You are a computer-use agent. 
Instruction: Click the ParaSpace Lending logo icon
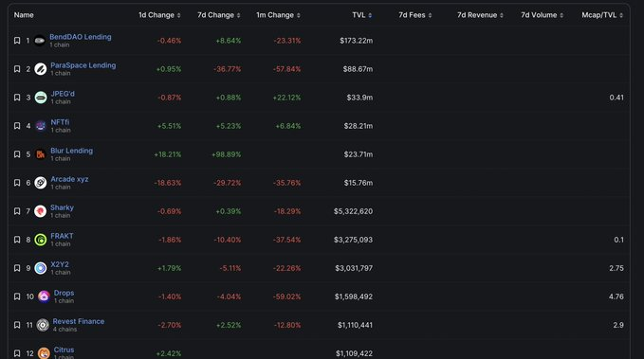(40, 69)
